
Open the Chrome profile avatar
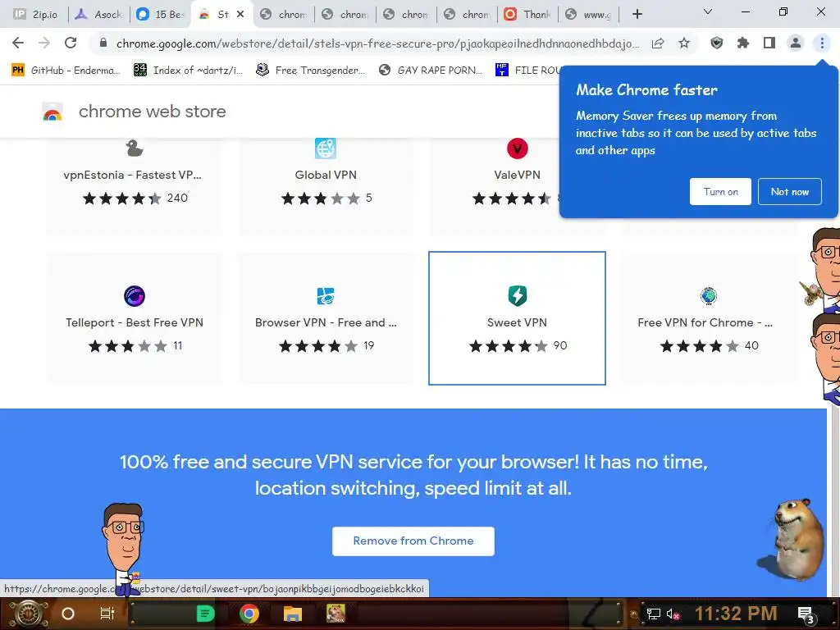(x=796, y=43)
